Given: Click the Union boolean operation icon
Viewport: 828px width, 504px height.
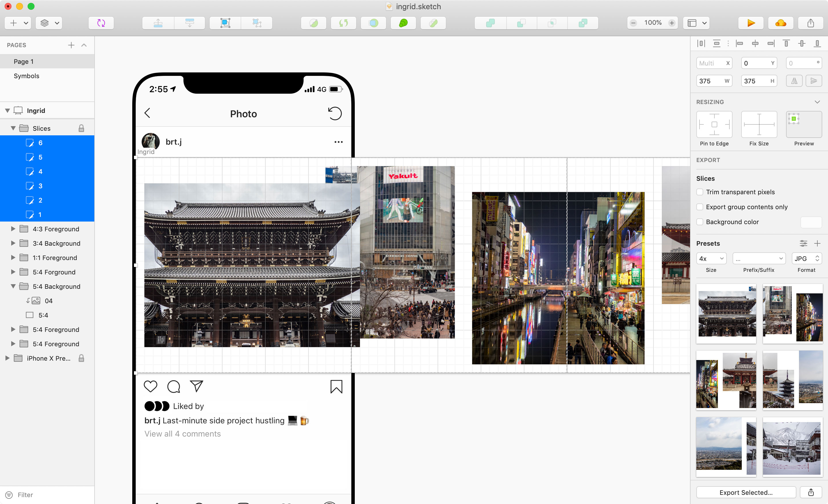Looking at the screenshot, I should pos(490,23).
